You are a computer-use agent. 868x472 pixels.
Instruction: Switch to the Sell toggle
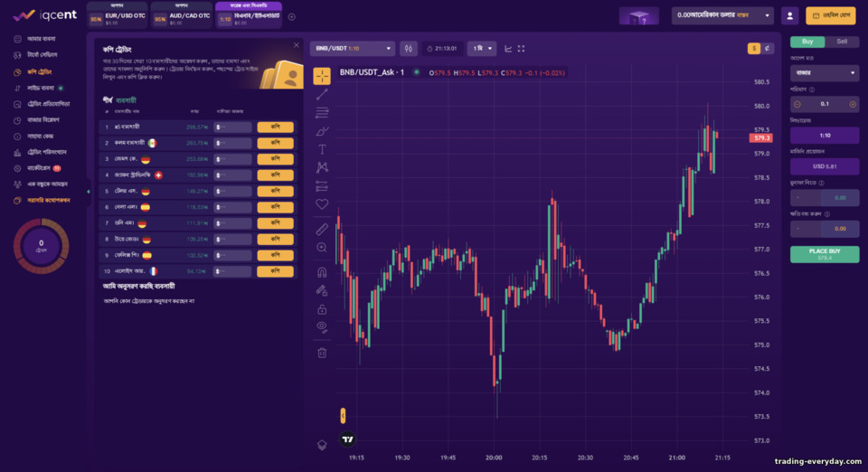pos(842,42)
